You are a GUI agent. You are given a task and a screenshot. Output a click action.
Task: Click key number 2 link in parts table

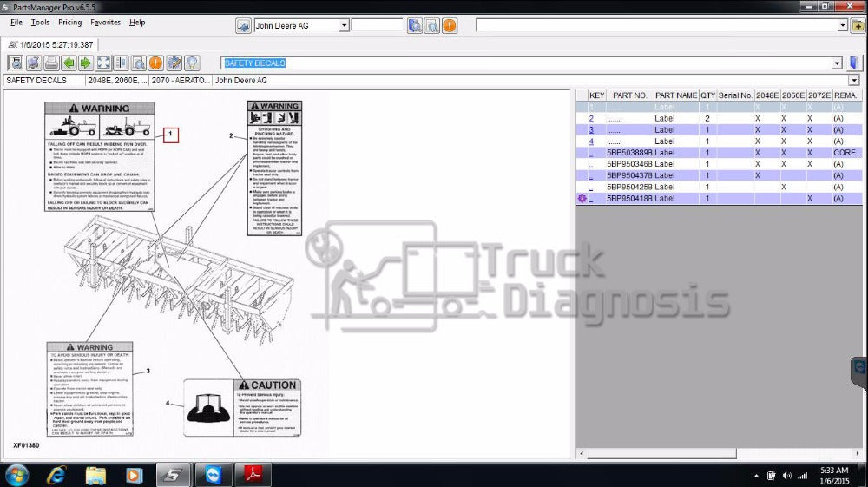click(x=591, y=118)
